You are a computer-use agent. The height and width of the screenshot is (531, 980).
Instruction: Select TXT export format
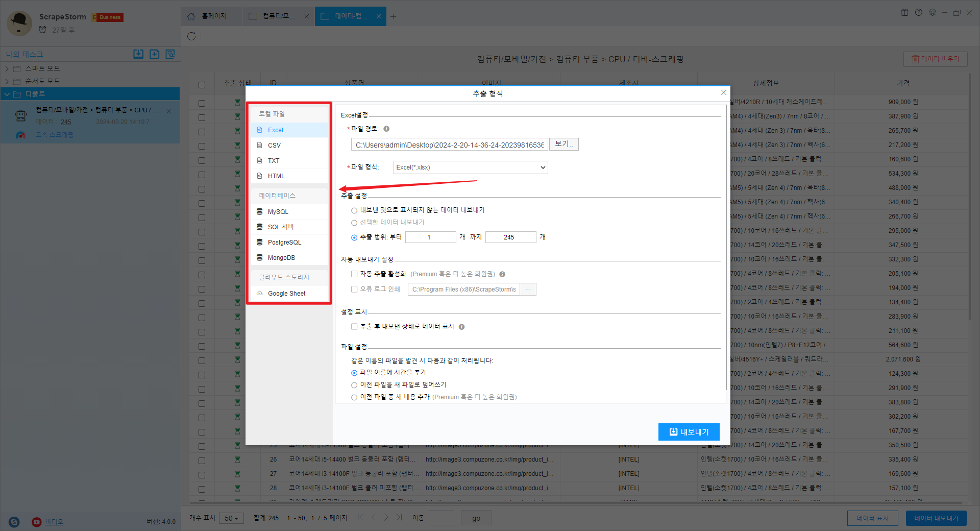click(289, 161)
